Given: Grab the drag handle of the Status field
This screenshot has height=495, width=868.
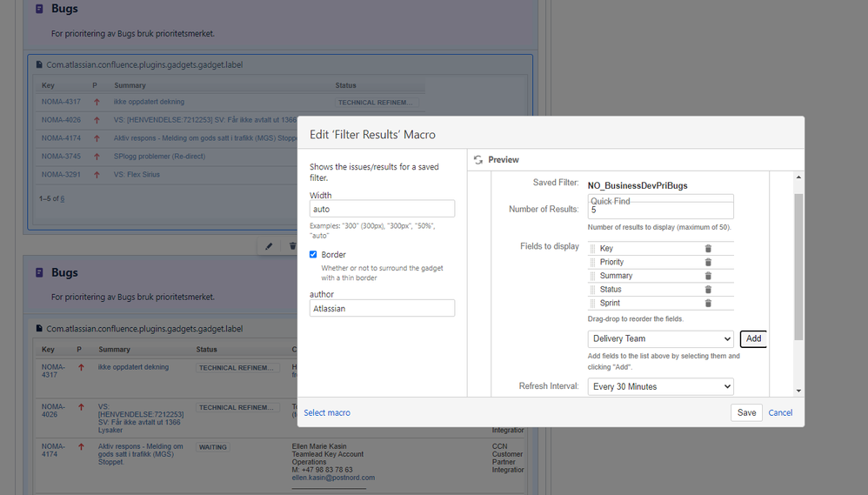Looking at the screenshot, I should coord(593,289).
